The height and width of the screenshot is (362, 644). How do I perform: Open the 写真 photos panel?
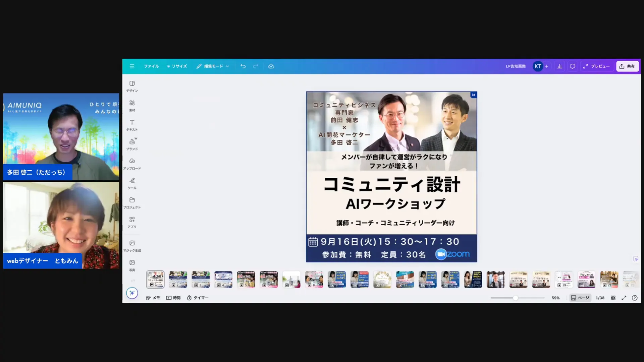click(132, 265)
